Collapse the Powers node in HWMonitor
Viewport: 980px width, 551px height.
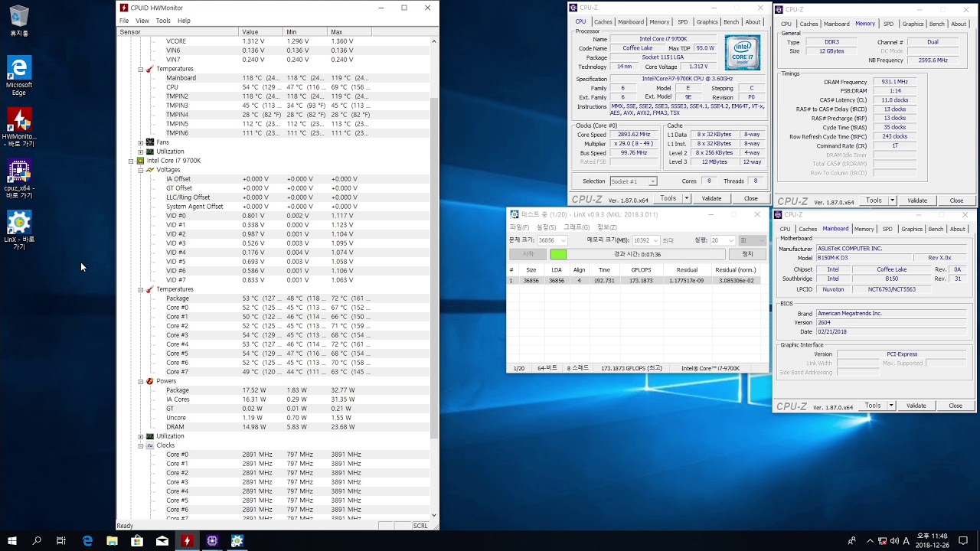[141, 381]
